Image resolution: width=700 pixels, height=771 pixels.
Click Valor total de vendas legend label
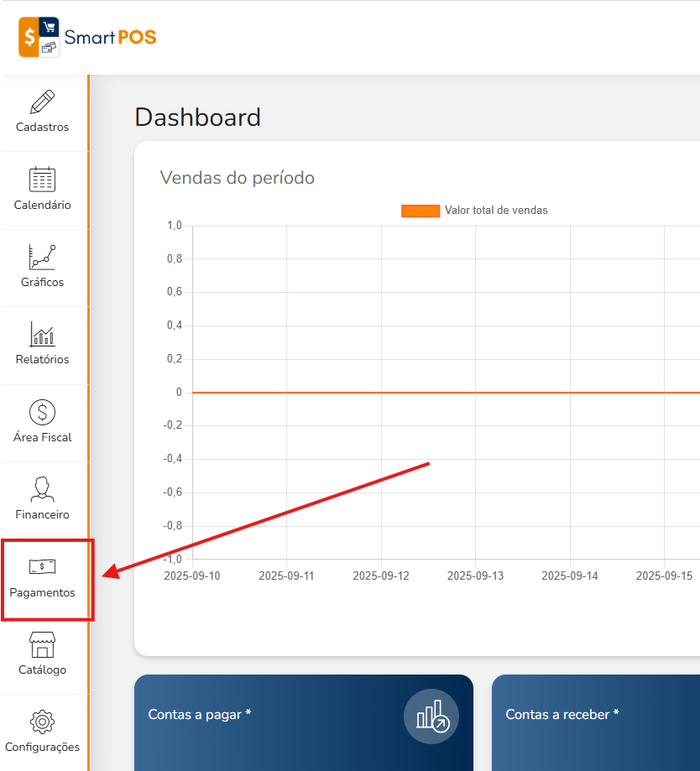coord(496,211)
